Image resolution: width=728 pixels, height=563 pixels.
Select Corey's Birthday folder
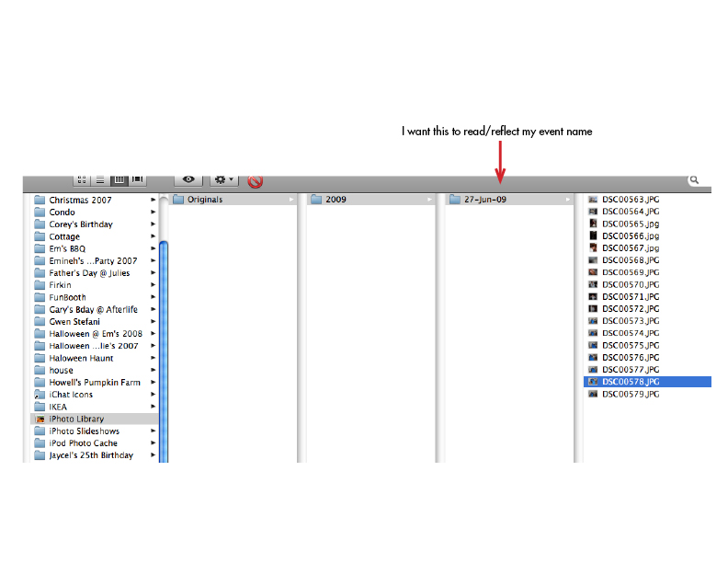point(95,224)
